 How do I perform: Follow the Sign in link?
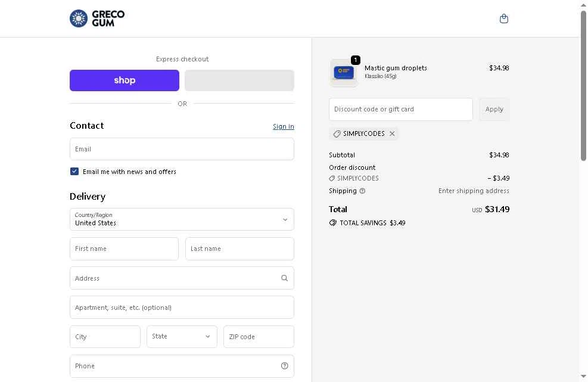(284, 126)
